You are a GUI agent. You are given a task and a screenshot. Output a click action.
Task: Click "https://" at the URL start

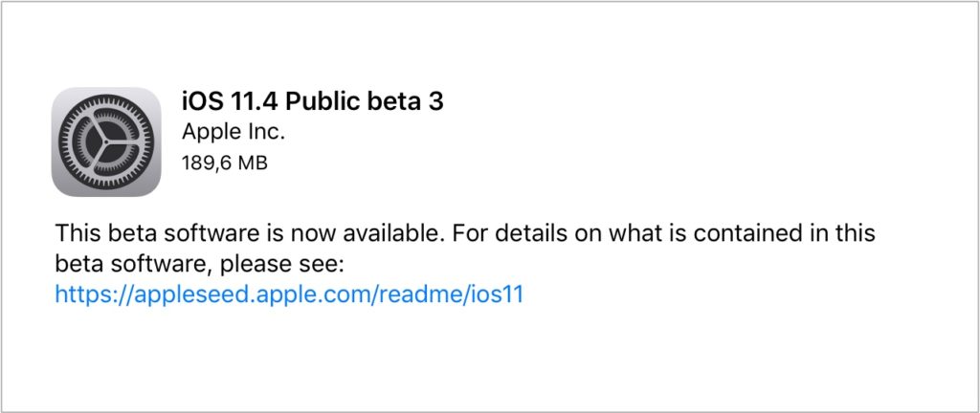click(84, 294)
